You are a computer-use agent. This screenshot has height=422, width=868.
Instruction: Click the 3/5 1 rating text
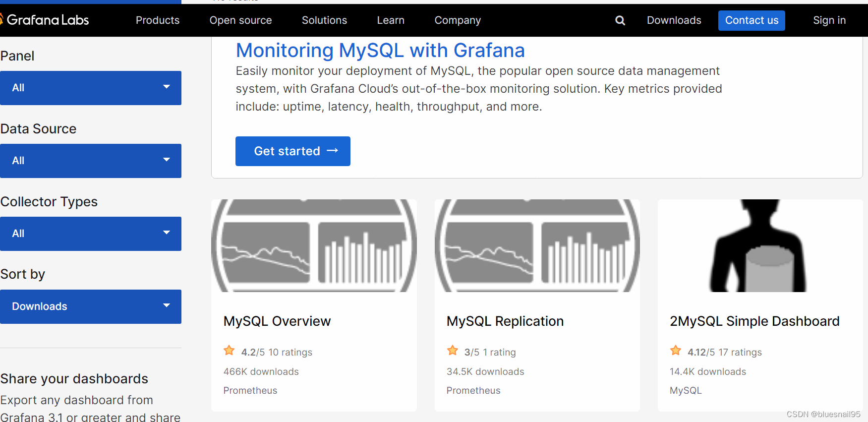click(x=490, y=352)
